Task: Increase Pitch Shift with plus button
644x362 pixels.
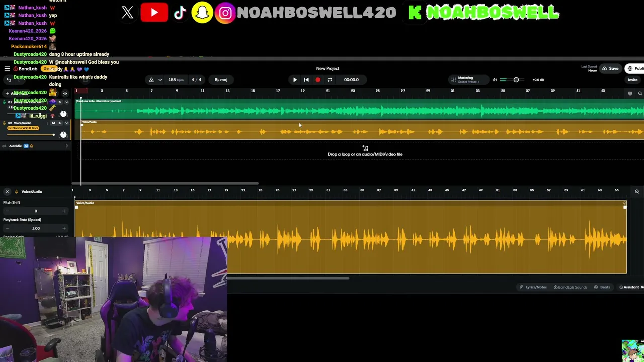Action: [x=64, y=211]
